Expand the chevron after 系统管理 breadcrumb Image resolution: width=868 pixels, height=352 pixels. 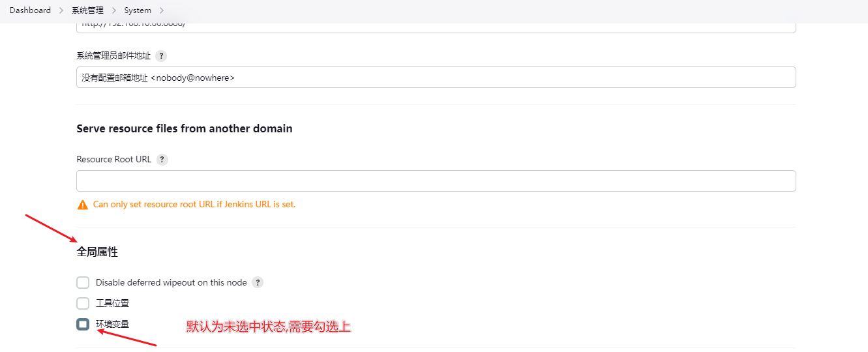click(x=113, y=10)
